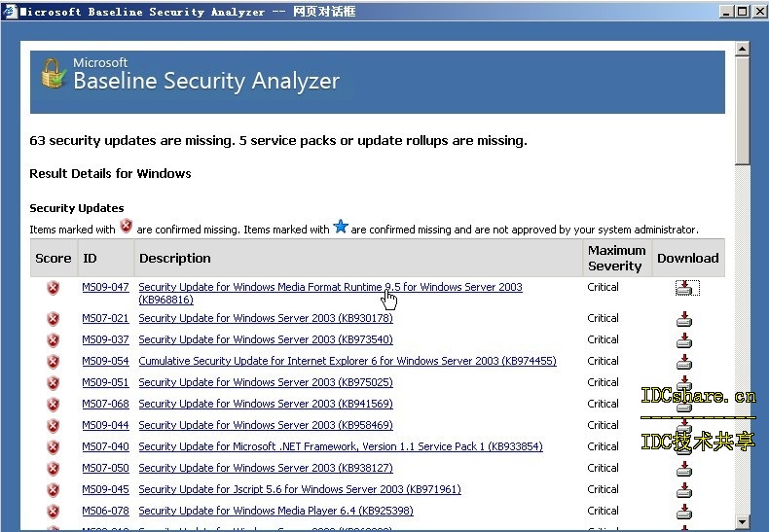Open .NET Framework 1.1 SP1 update link
This screenshot has height=532, width=769.
click(x=341, y=446)
